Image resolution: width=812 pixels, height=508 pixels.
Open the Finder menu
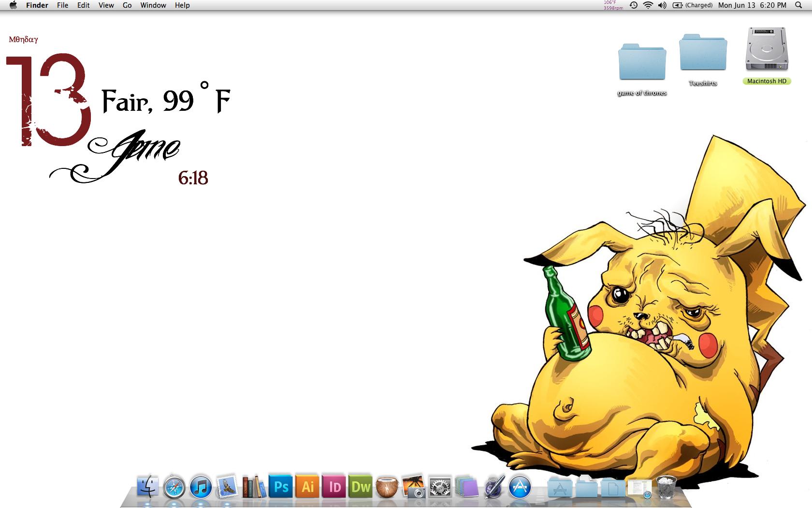37,5
